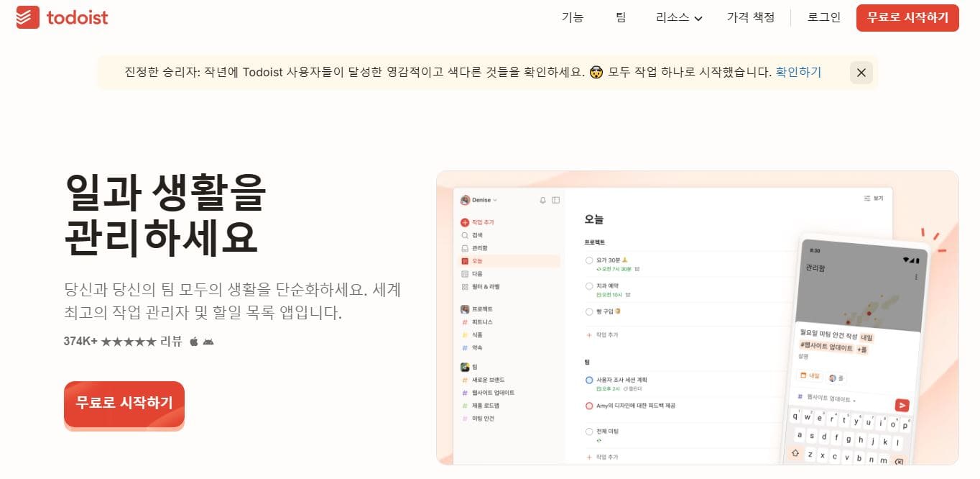Open the 팀 link in the top navigation bar
The width and height of the screenshot is (980, 479).
pyautogui.click(x=621, y=17)
